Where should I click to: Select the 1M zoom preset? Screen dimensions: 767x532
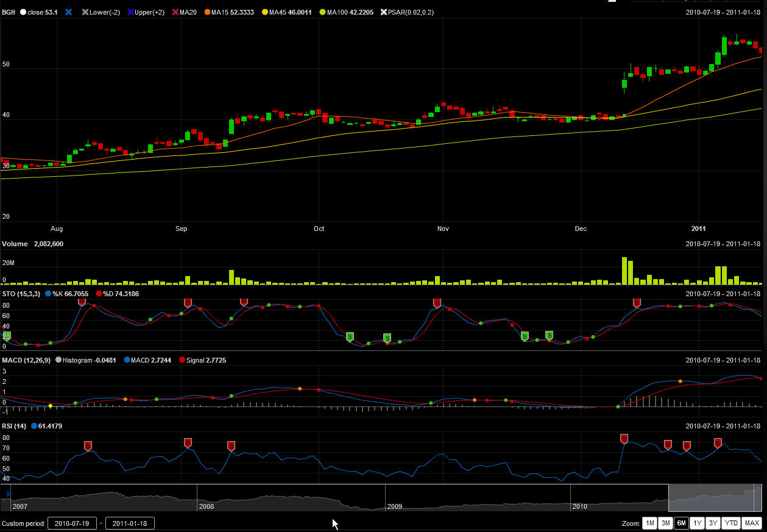(x=649, y=523)
